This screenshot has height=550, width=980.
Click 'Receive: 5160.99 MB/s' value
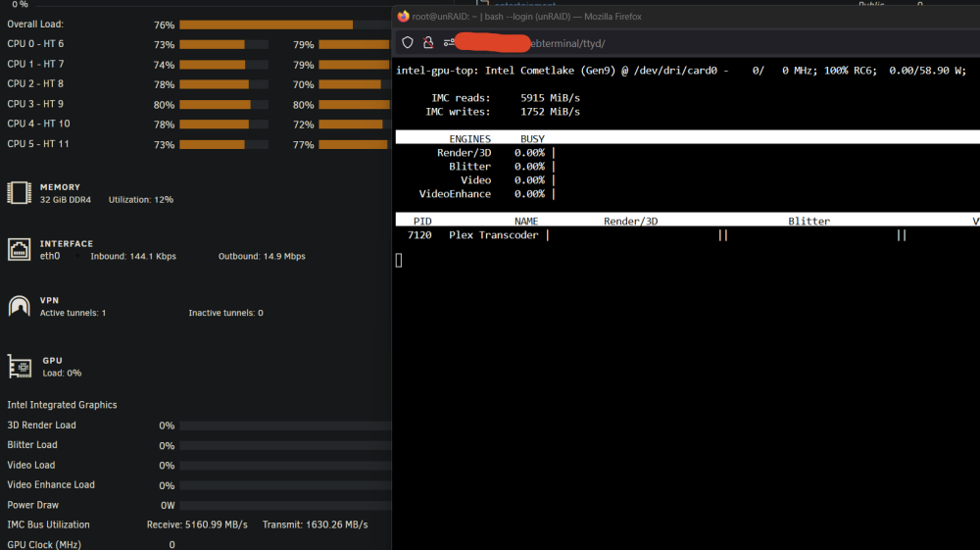tap(197, 525)
